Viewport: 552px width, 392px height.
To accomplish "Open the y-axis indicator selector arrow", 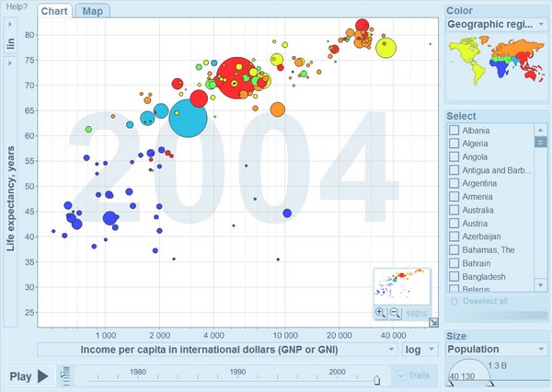I will (x=10, y=63).
